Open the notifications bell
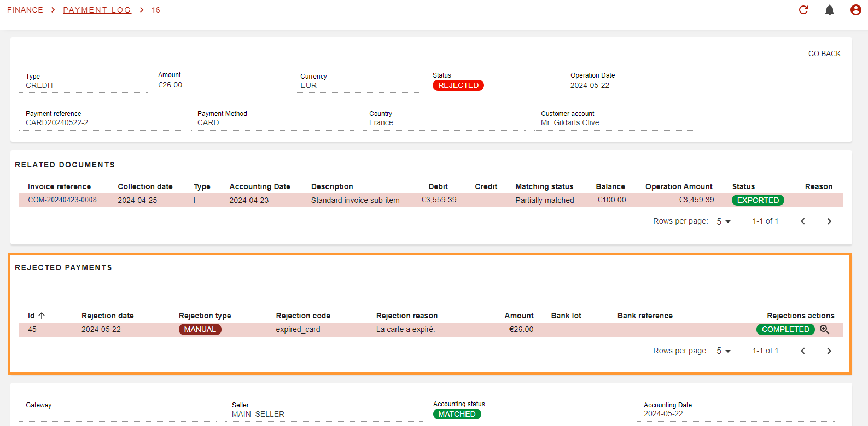 (830, 10)
